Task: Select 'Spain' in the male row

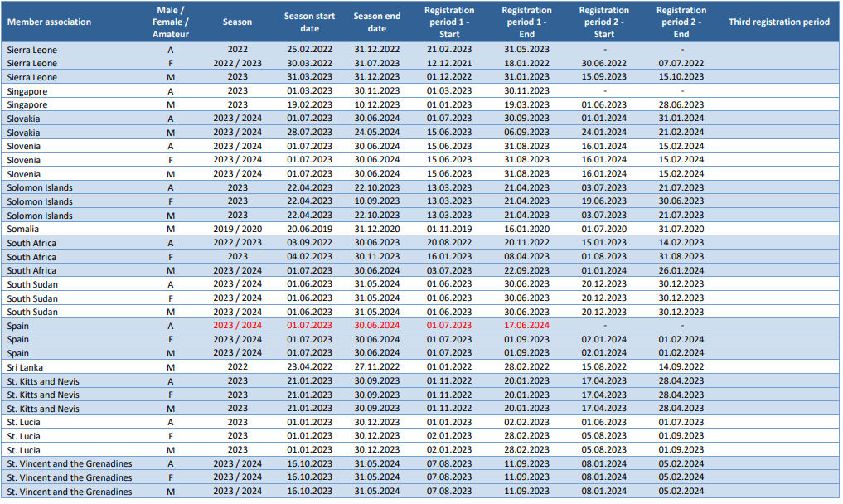Action: pos(17,353)
